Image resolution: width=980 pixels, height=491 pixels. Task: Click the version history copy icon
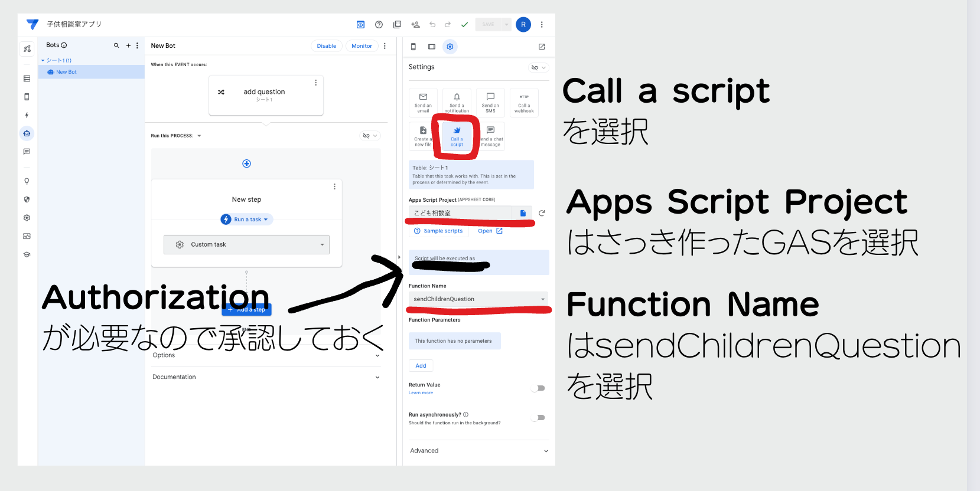point(398,25)
